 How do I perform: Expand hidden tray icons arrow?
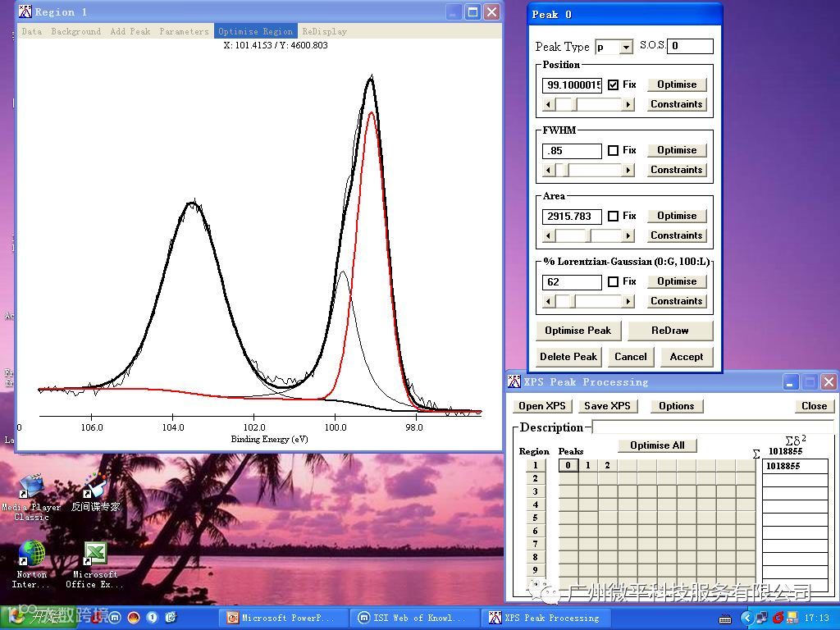746,619
